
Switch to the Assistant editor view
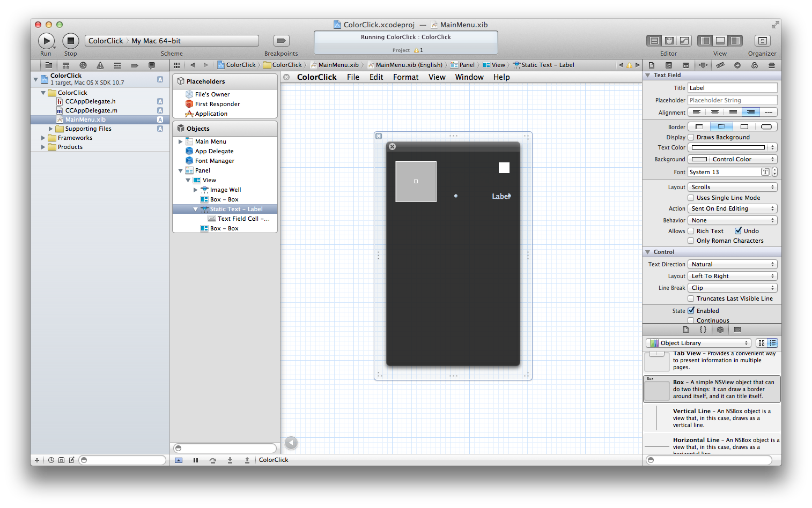pos(669,41)
